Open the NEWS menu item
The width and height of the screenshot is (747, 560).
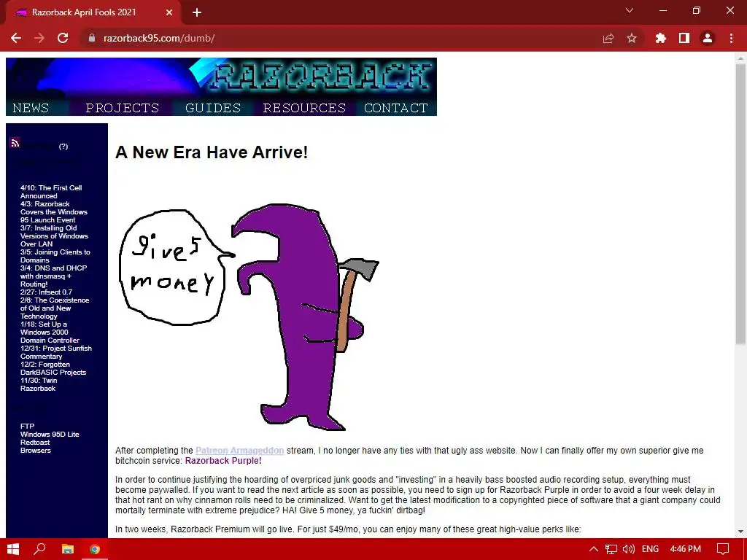tap(31, 108)
